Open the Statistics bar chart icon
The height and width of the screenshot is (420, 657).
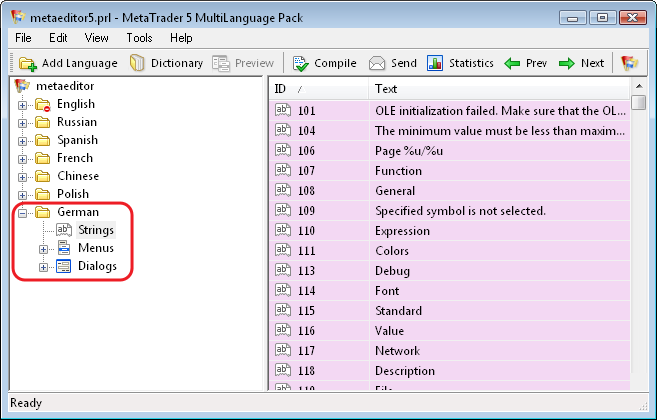coord(435,63)
